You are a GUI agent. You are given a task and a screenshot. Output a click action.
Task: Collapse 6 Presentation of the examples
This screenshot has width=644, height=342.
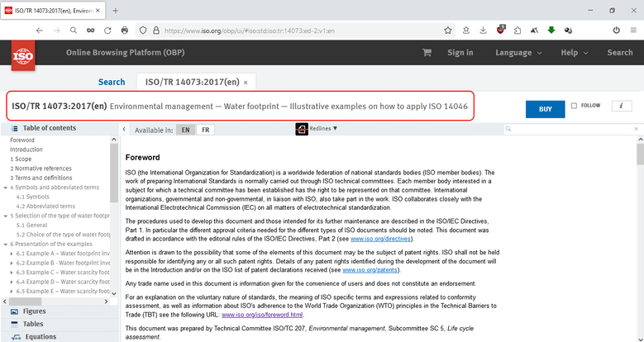[x=6, y=245]
